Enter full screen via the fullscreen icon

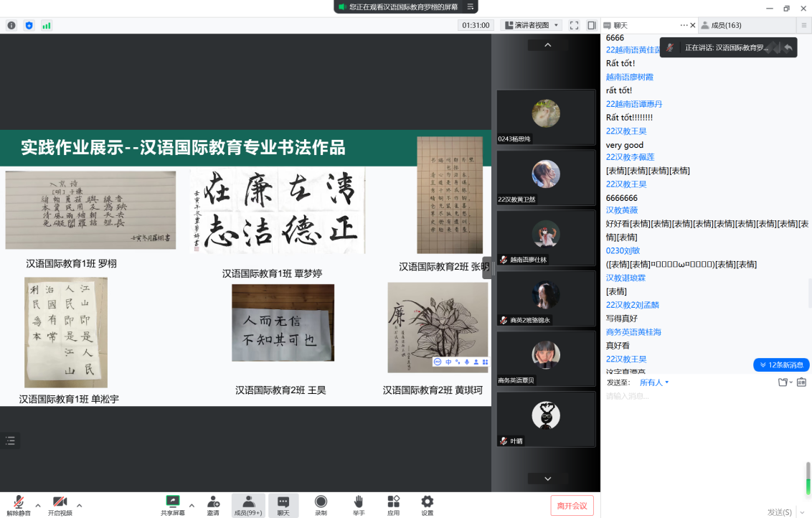tap(574, 25)
